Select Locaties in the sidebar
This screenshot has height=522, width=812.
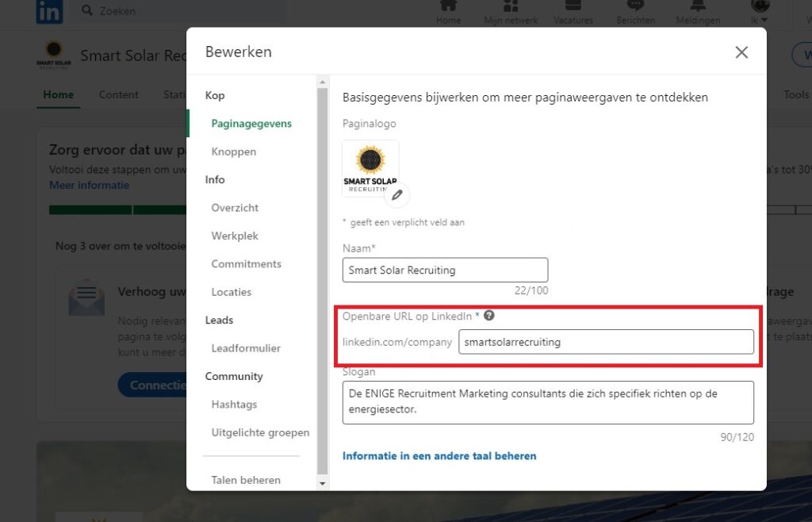tap(231, 292)
